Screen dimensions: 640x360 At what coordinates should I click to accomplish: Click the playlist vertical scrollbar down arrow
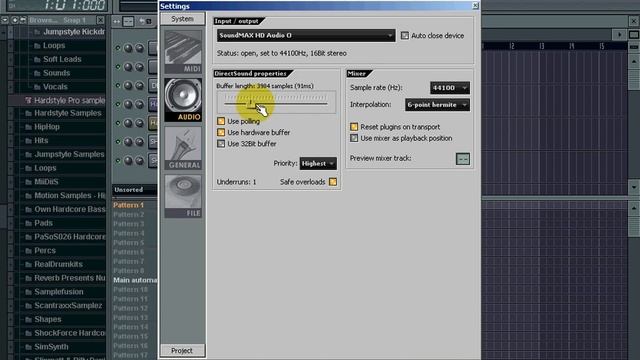[x=633, y=187]
